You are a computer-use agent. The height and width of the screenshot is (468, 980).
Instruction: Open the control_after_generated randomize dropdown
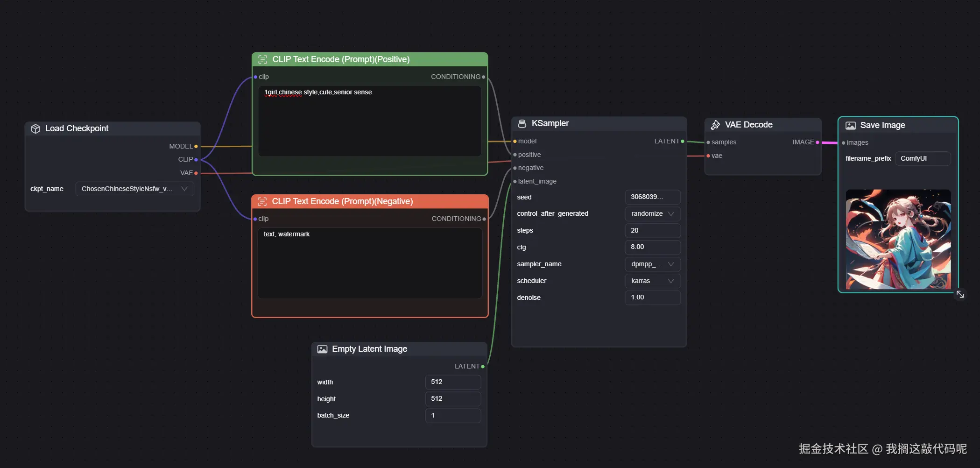(652, 214)
